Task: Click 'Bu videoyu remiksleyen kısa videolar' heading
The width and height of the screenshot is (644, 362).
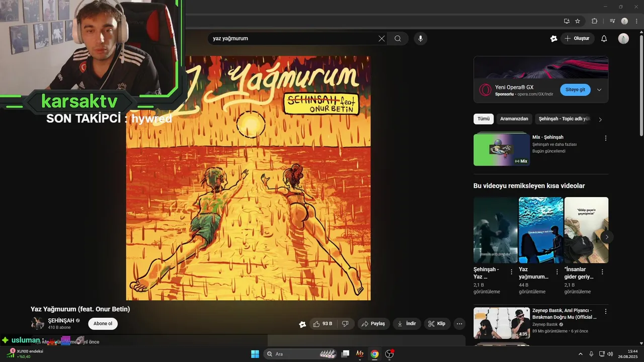Action: (x=529, y=186)
